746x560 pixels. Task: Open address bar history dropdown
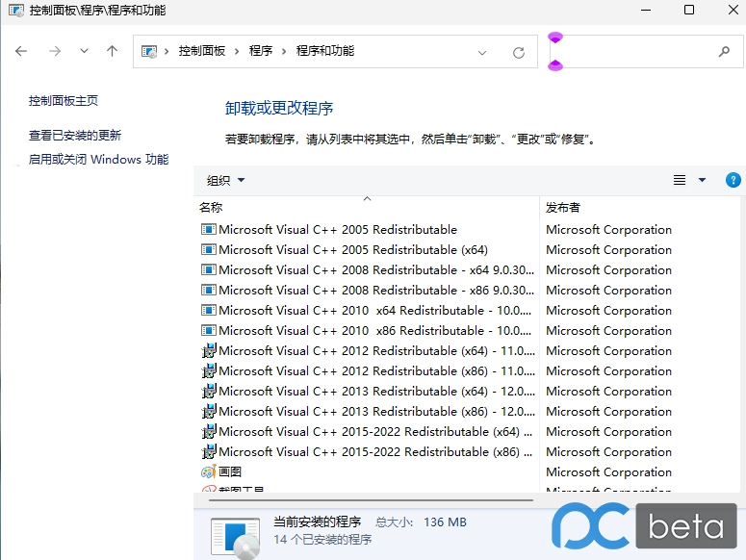[x=482, y=52]
